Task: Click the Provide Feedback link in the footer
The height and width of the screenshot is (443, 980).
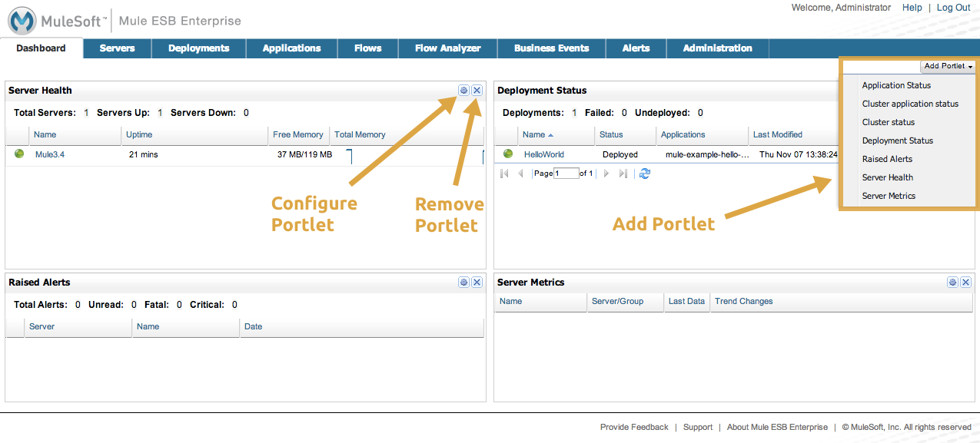Action: tap(633, 427)
